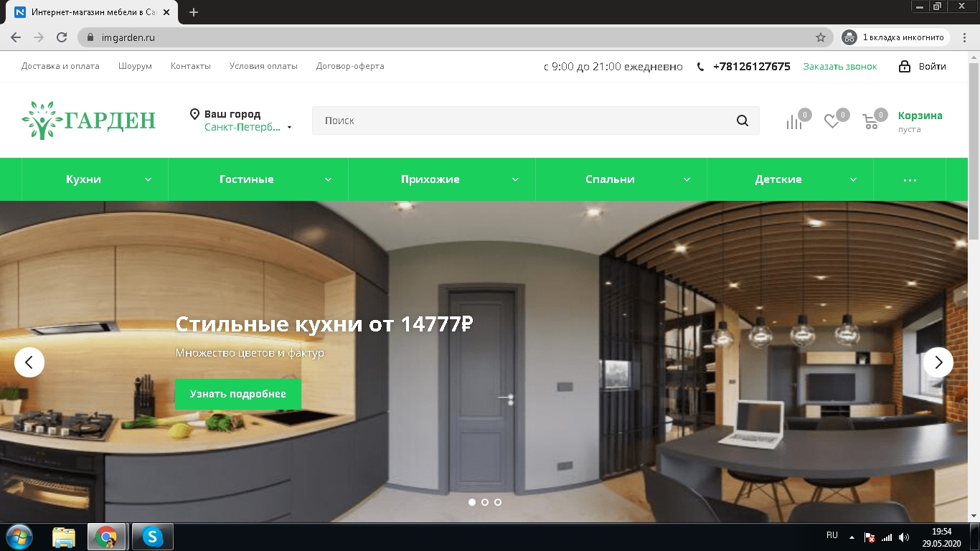Click the padlock login icon
Viewport: 980px width, 551px height.
pos(905,66)
